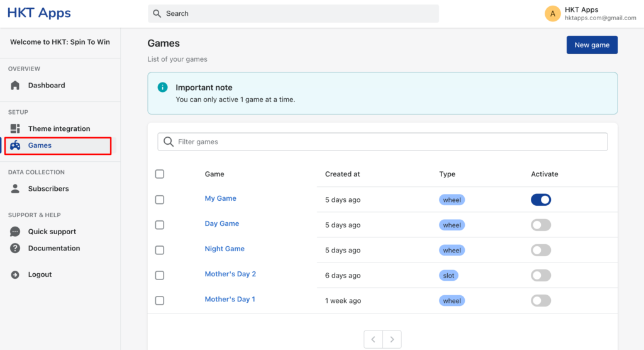Click the wheel tag for My Game

tap(452, 200)
